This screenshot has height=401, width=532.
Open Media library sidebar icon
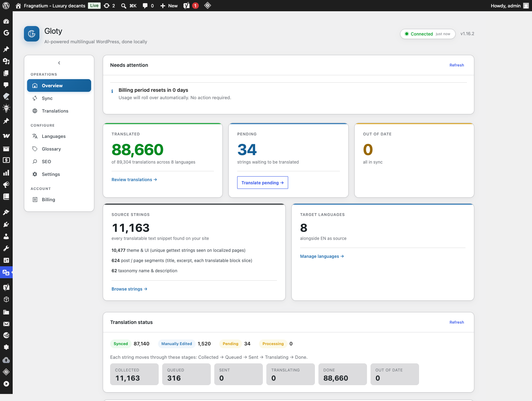pos(6,61)
